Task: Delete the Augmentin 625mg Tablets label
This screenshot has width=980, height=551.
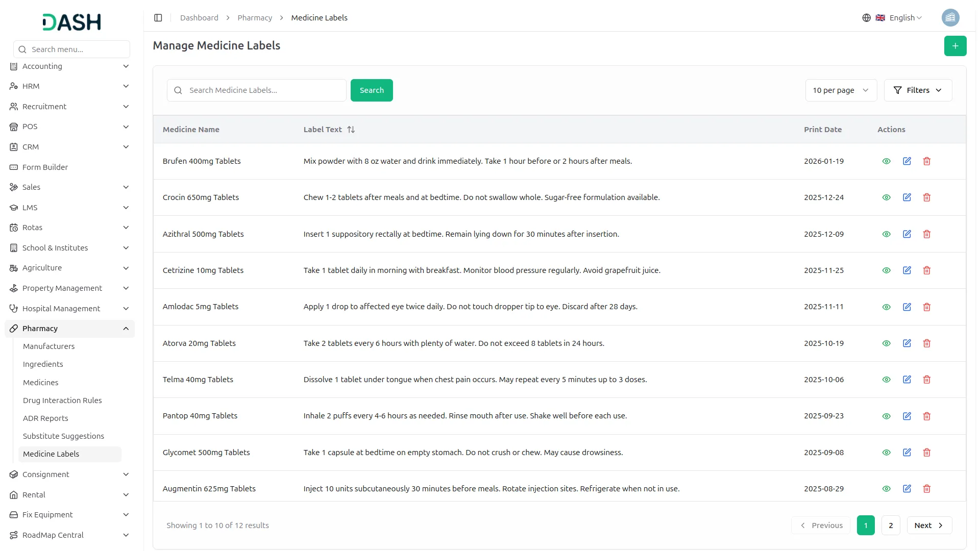Action: pyautogui.click(x=926, y=489)
